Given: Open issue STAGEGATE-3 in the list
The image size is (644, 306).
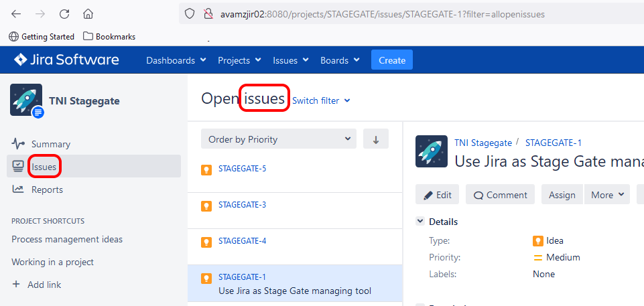Looking at the screenshot, I should tap(243, 205).
